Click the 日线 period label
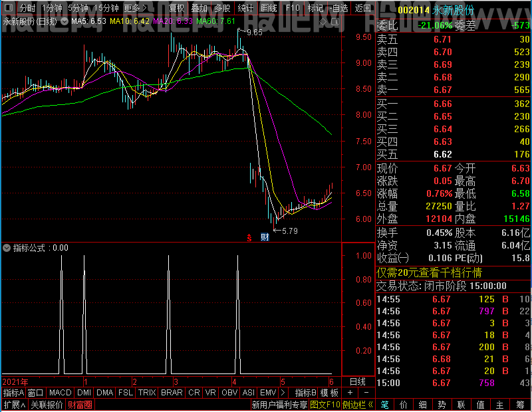The height and width of the screenshot is (412, 532). point(358,382)
